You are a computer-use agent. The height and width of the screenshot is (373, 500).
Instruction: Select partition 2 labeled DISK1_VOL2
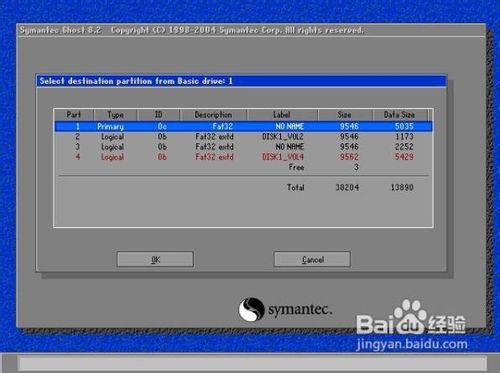point(244,137)
